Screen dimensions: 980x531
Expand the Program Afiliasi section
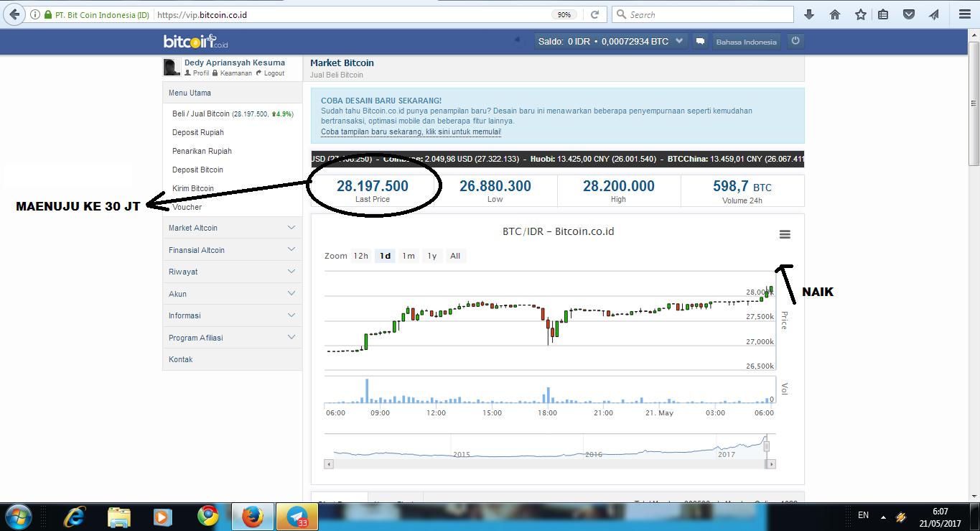tap(232, 338)
